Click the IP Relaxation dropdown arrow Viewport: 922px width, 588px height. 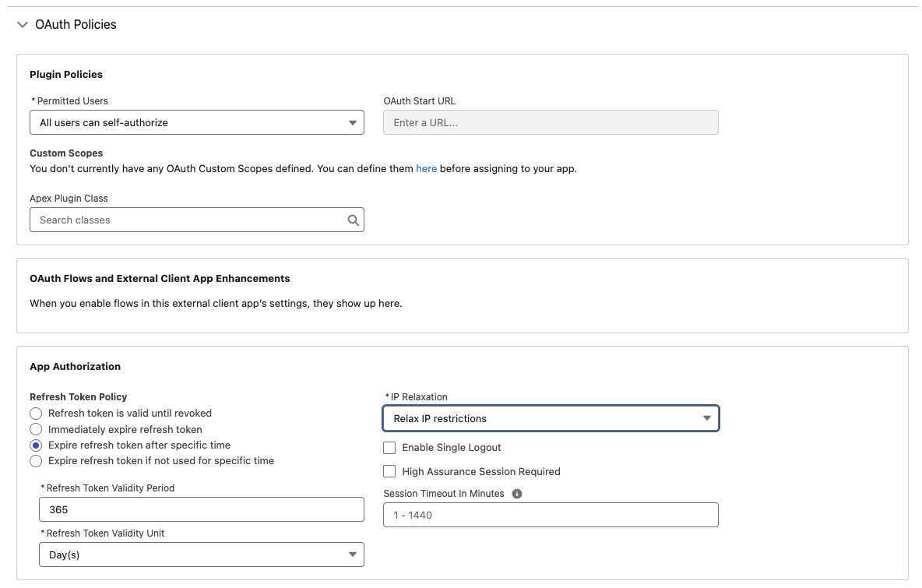pyautogui.click(x=707, y=418)
